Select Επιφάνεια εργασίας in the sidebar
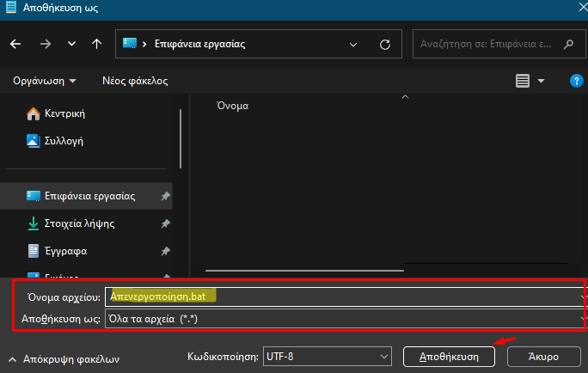Viewport: 588px width, 373px height. [x=89, y=196]
